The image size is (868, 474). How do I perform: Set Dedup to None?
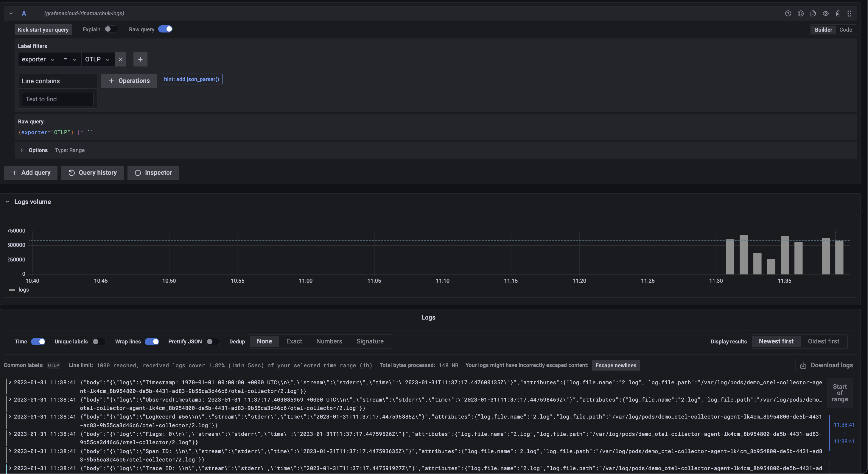(x=264, y=341)
